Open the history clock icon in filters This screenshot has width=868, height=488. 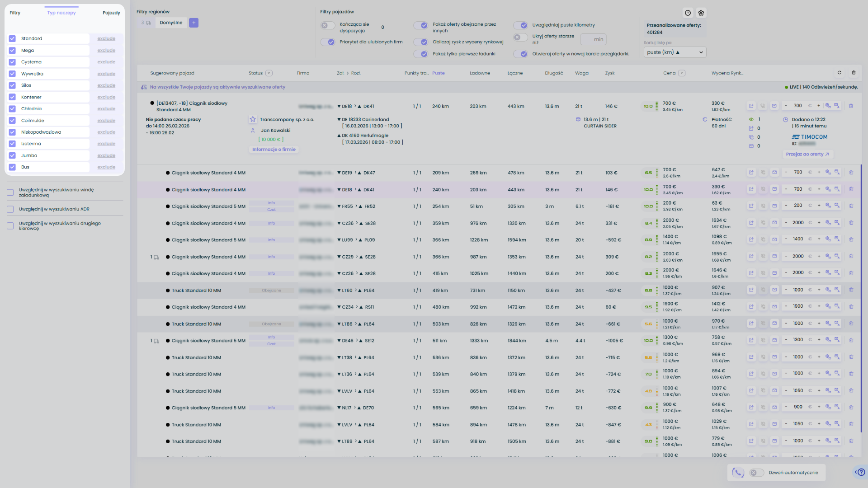tap(688, 13)
